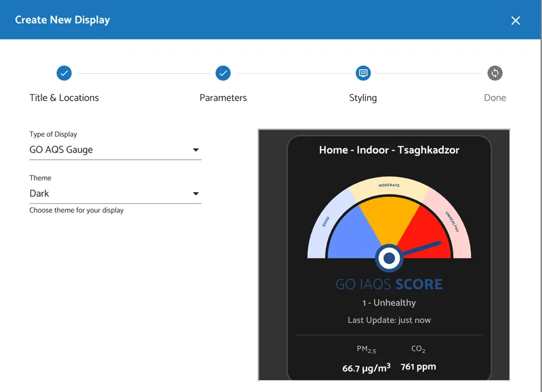Viewport: 542px width, 392px height.
Task: Click the Title & Locations step checkmark icon
Action: coord(64,73)
